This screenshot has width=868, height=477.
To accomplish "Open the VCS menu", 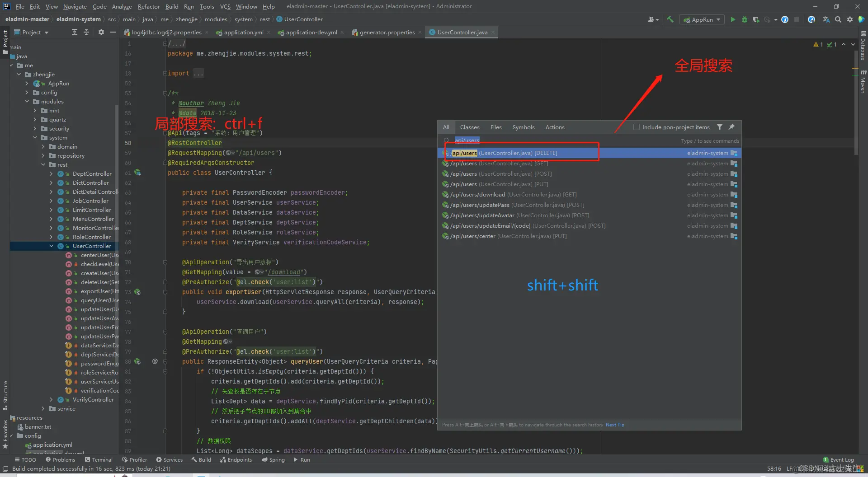I will pos(225,6).
